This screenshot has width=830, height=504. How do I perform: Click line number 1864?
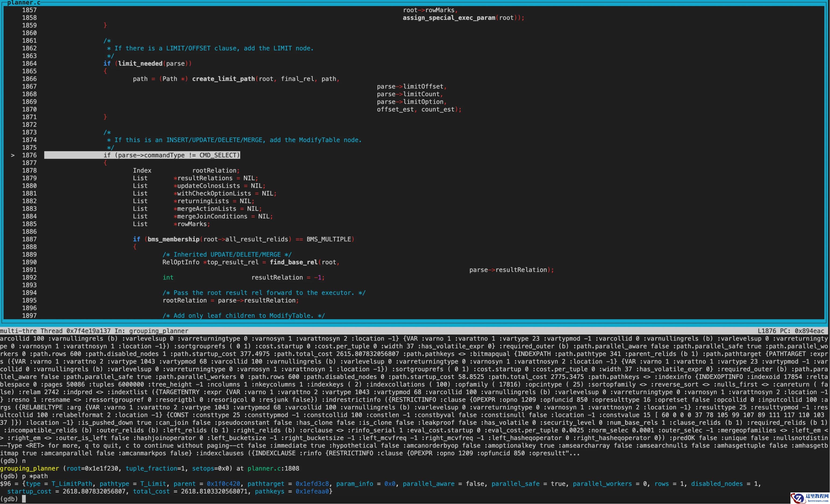[x=29, y=64]
